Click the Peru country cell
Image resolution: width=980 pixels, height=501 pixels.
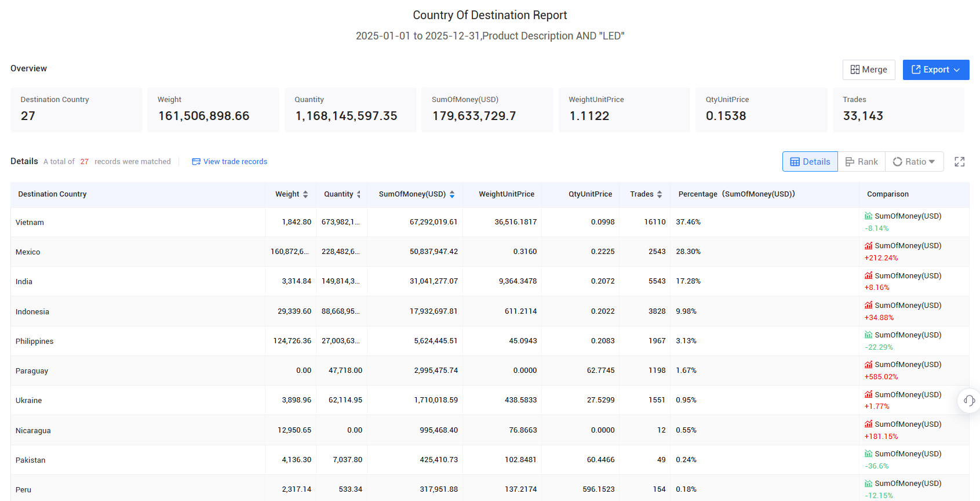(x=138, y=488)
